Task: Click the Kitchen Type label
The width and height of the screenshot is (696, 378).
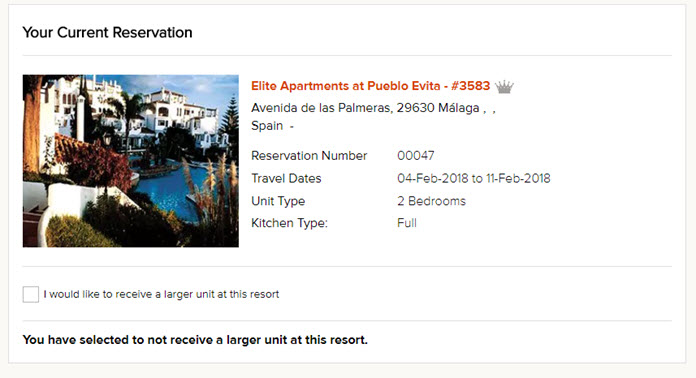Action: pyautogui.click(x=289, y=223)
